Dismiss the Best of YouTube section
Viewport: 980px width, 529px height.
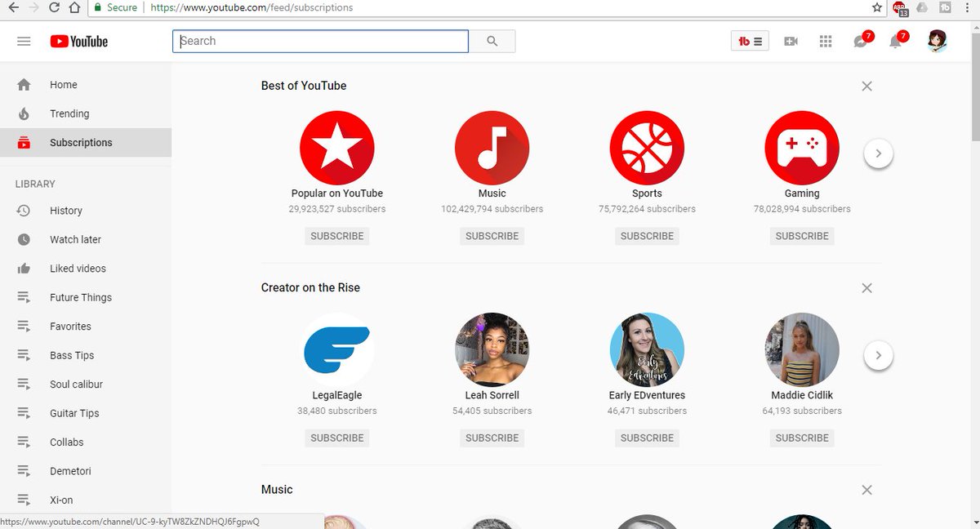click(x=867, y=86)
